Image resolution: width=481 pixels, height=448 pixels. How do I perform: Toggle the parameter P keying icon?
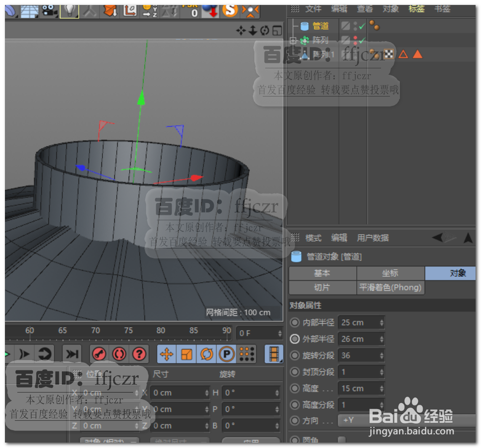point(227,354)
